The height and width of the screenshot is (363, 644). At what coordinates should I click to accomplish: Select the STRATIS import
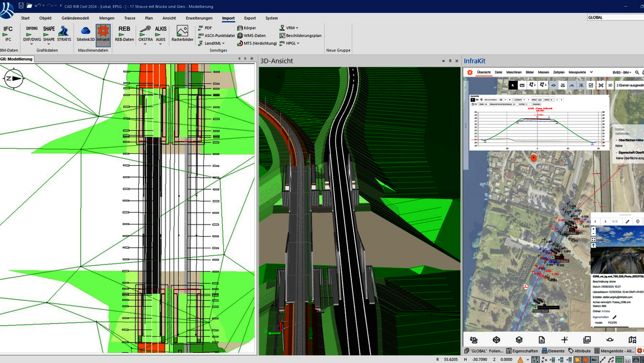point(64,34)
